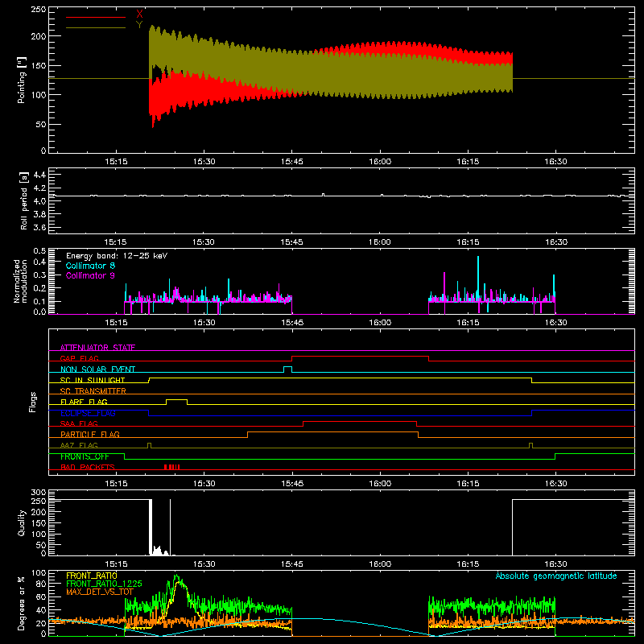Click the olive Y legend letter
The image size is (644, 644).
point(139,25)
